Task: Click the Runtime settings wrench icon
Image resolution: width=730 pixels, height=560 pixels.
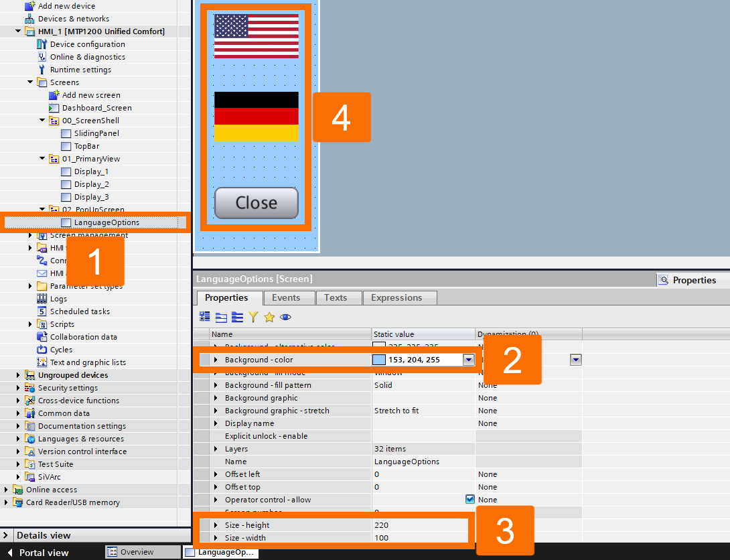Action: (42, 70)
